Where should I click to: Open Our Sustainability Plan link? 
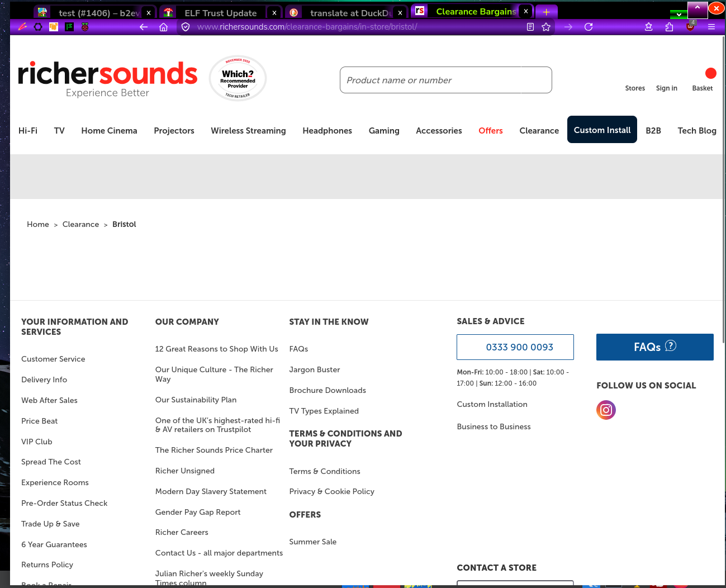tap(196, 400)
